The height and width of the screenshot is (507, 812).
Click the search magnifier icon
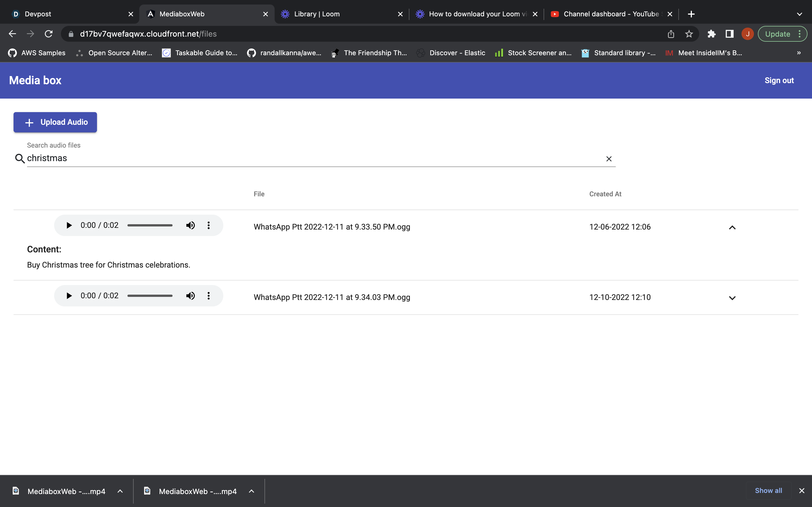tap(20, 159)
